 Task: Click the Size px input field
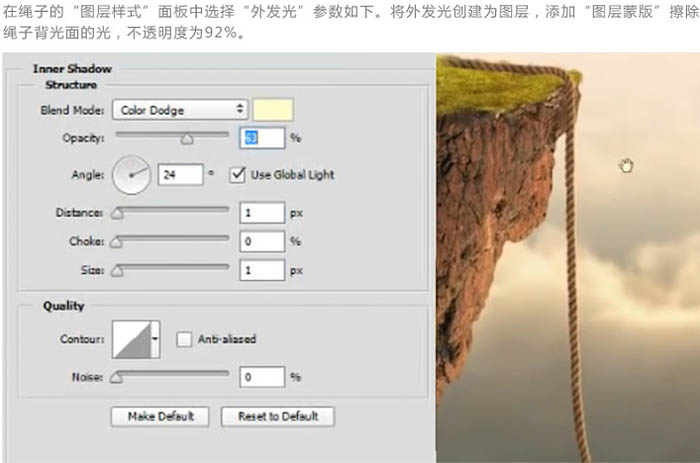(x=262, y=270)
